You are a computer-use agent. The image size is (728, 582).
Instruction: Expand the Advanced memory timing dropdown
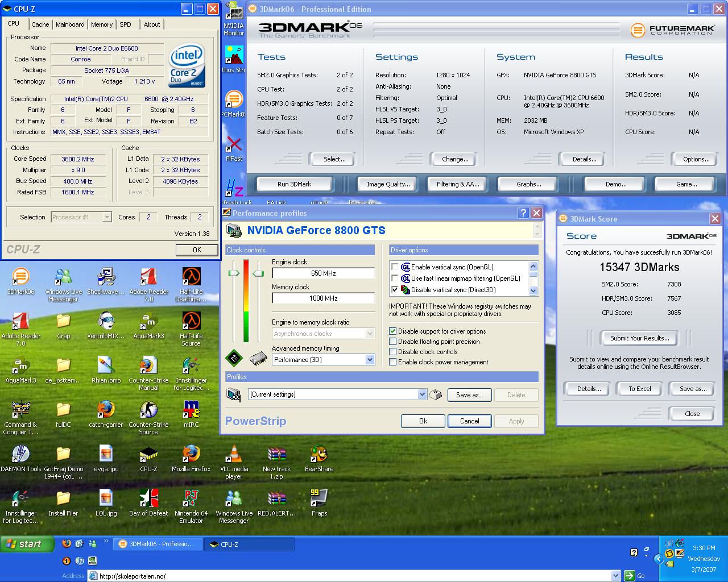pyautogui.click(x=370, y=360)
